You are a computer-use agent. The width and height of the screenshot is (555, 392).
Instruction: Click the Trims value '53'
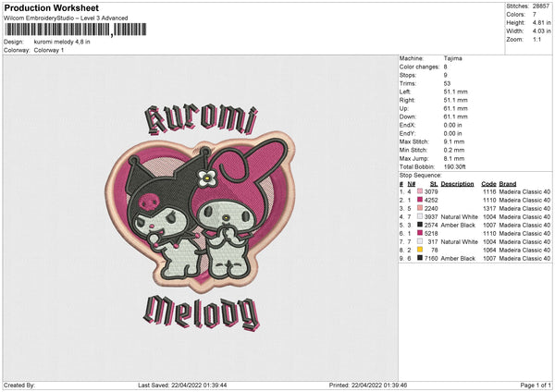tap(447, 83)
